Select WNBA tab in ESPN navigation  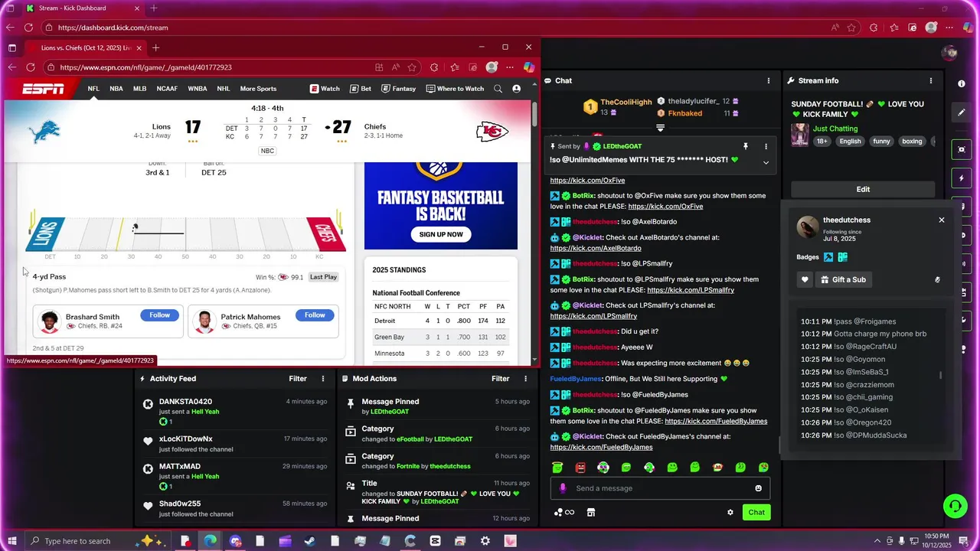(x=198, y=89)
